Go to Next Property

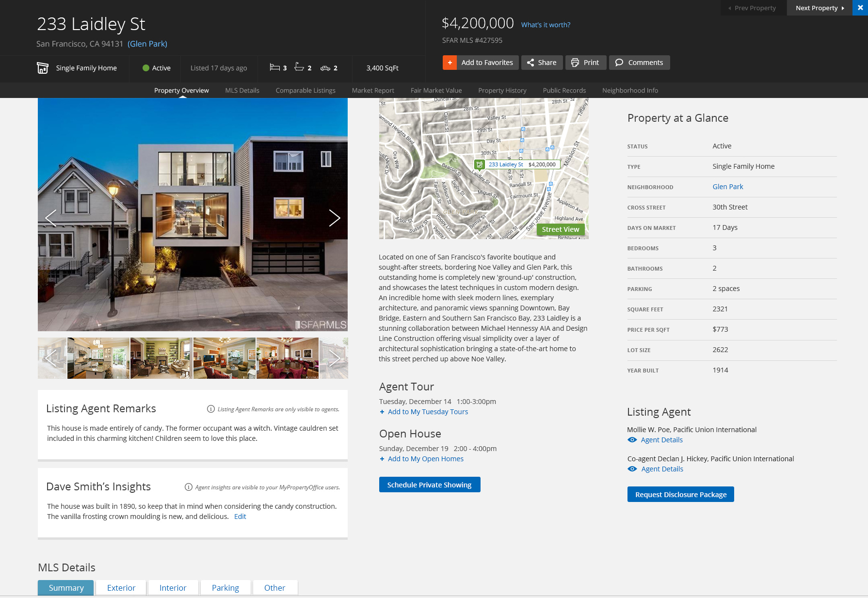[x=819, y=8]
